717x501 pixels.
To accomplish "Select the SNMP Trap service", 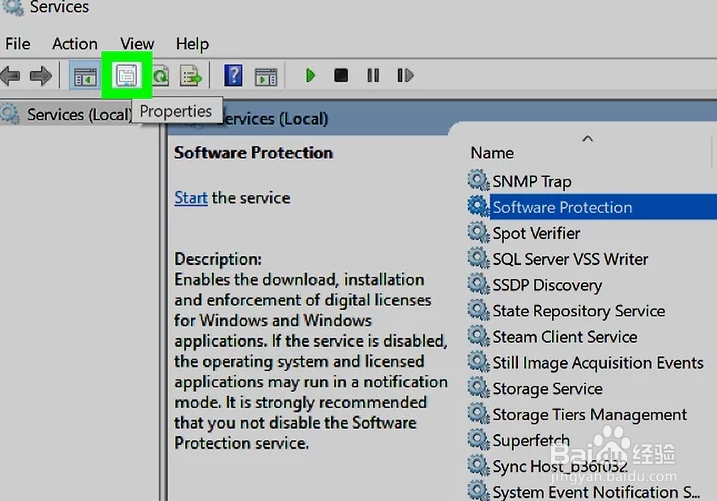I will click(x=532, y=181).
